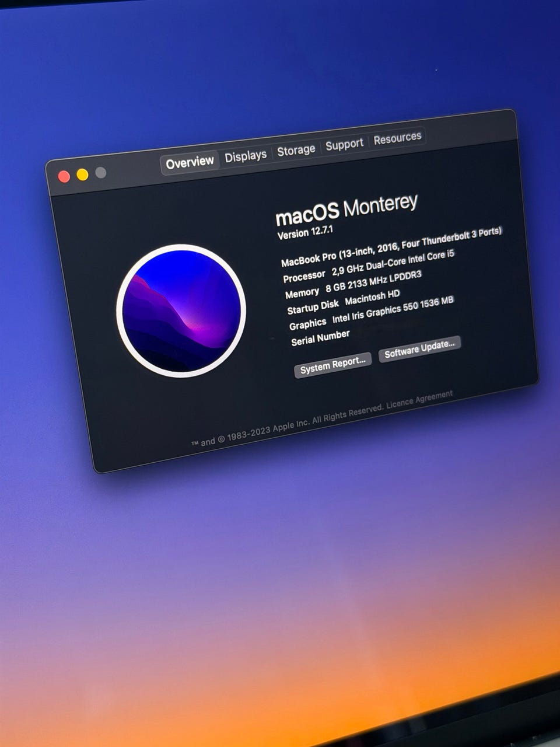
Task: Click the Startup Disk label
Action: pos(313,306)
